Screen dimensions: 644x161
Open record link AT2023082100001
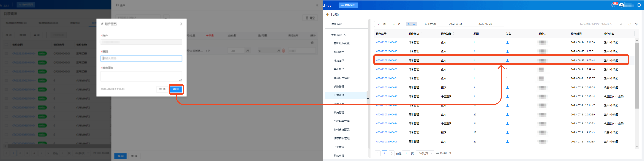pos(386,78)
